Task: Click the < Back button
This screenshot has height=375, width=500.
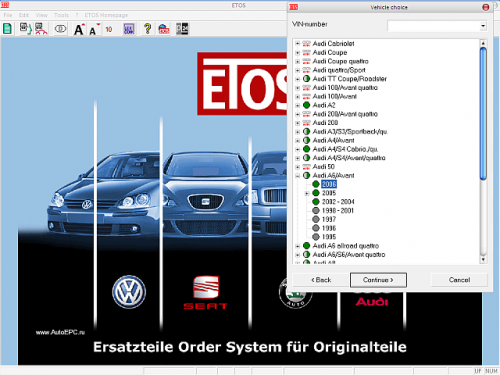Action: [x=321, y=280]
